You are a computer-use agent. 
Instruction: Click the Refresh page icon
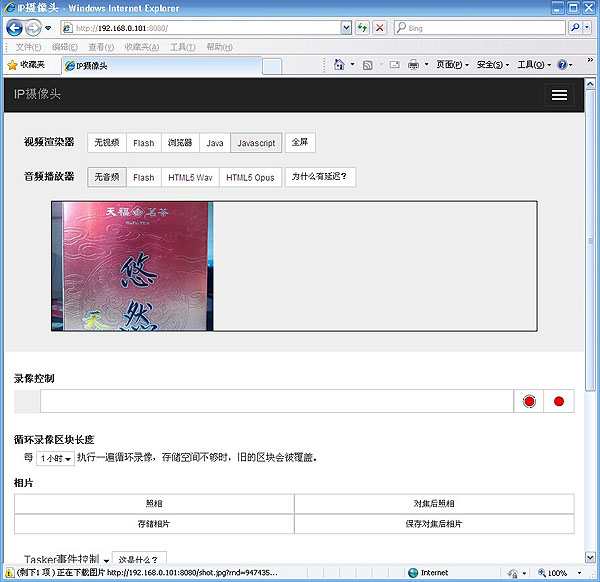click(362, 28)
